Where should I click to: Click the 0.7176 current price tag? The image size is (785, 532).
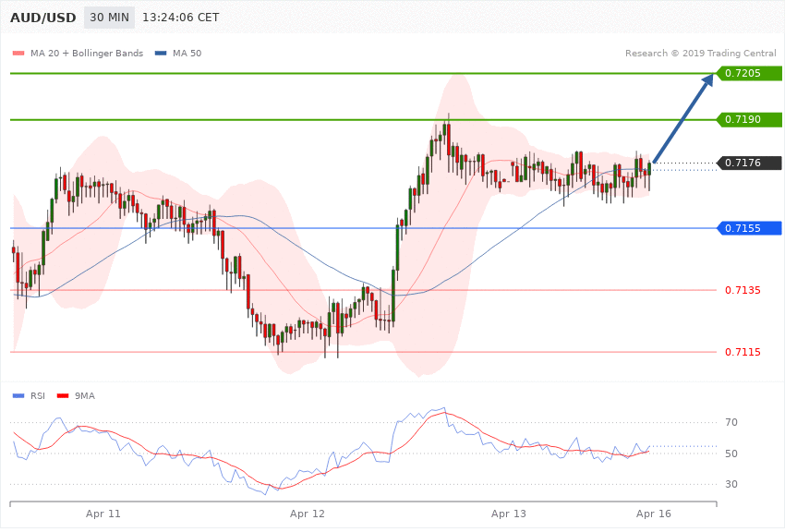tap(749, 163)
